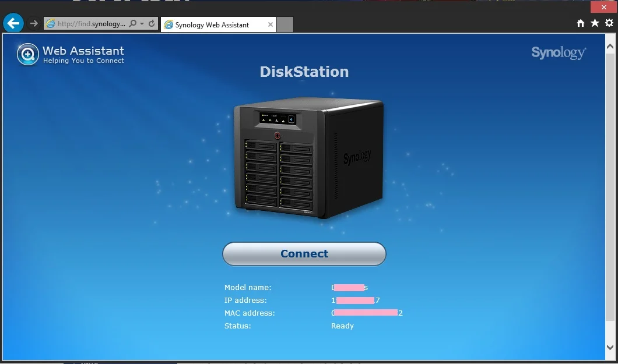
Task: Click the 'Helping You to Connect' tagline
Action: tap(83, 61)
